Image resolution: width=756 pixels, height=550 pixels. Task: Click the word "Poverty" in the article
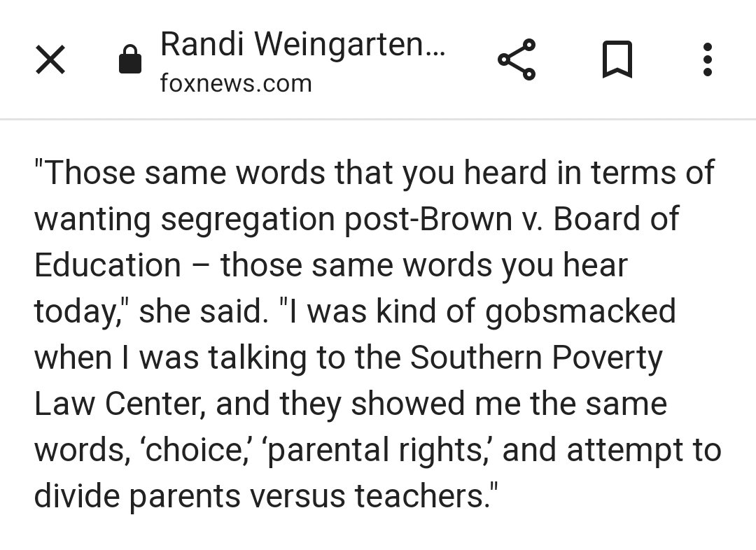(x=607, y=358)
